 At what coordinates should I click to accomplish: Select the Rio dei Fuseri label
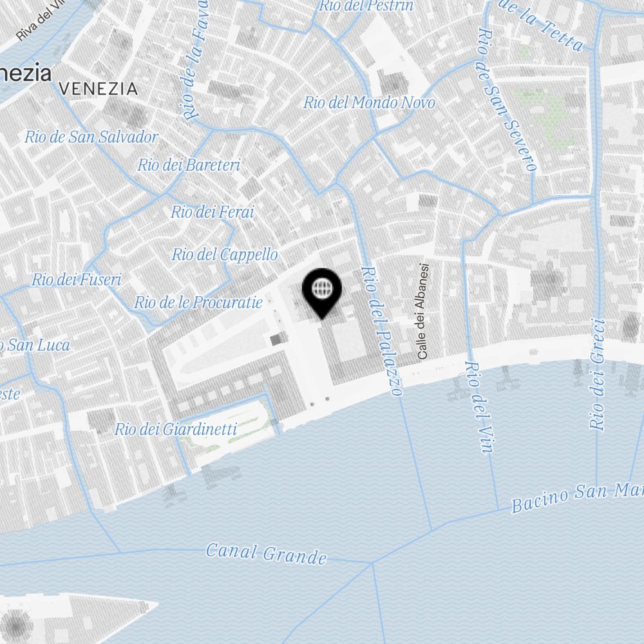tap(77, 279)
